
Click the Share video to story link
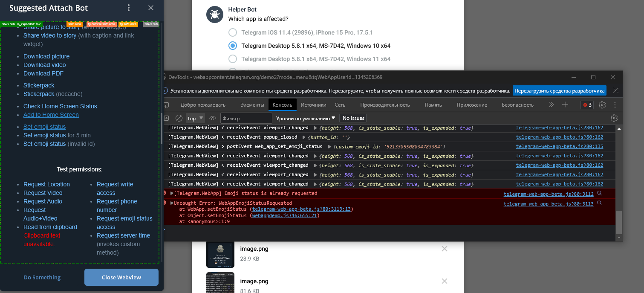click(x=50, y=35)
